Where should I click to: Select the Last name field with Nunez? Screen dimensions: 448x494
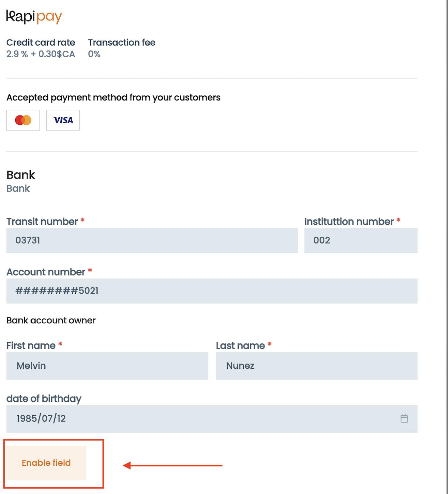point(317,366)
